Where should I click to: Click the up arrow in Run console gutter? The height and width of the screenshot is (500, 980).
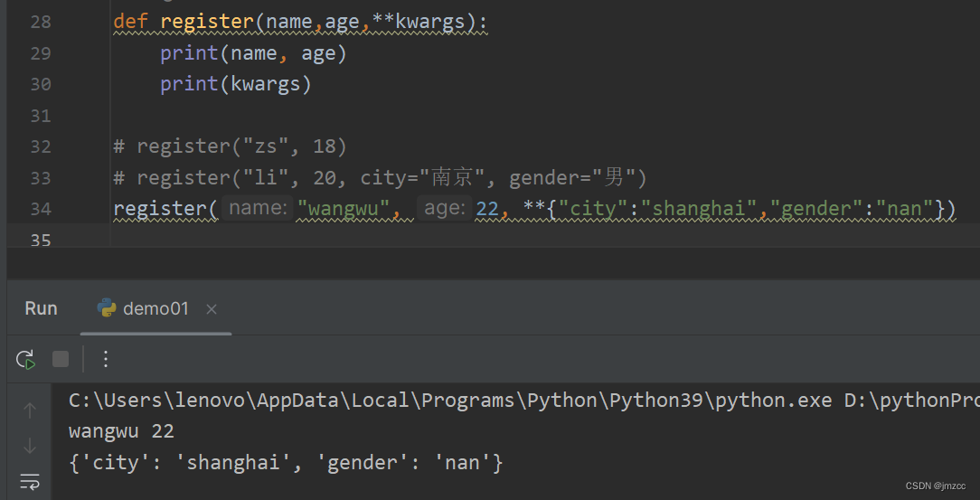tap(29, 410)
